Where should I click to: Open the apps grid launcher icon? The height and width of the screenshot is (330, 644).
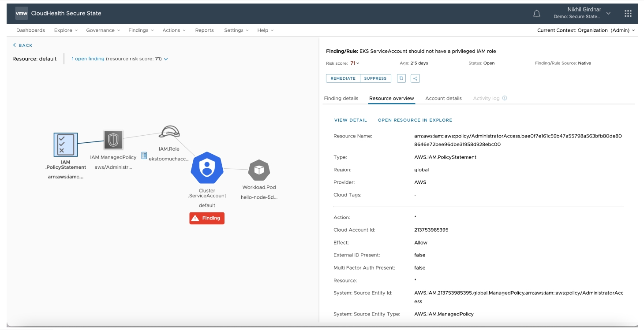(x=628, y=14)
